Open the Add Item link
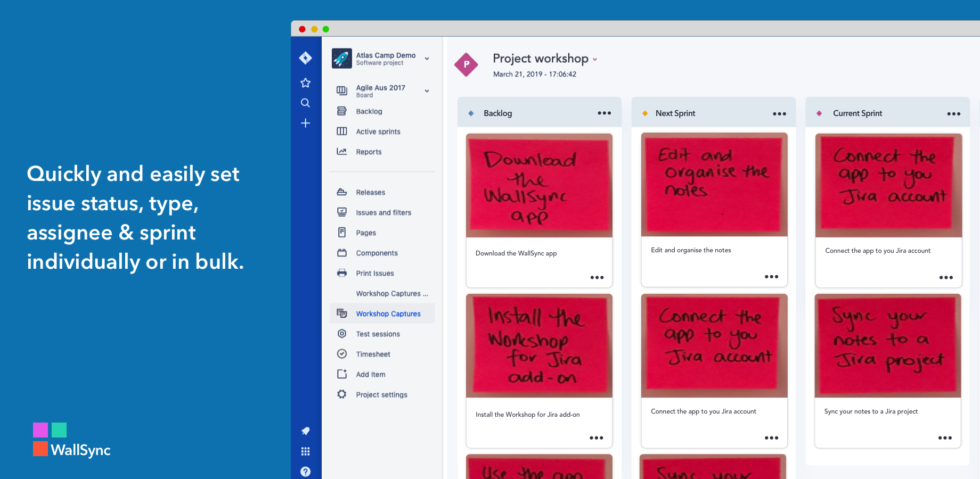 click(x=371, y=374)
